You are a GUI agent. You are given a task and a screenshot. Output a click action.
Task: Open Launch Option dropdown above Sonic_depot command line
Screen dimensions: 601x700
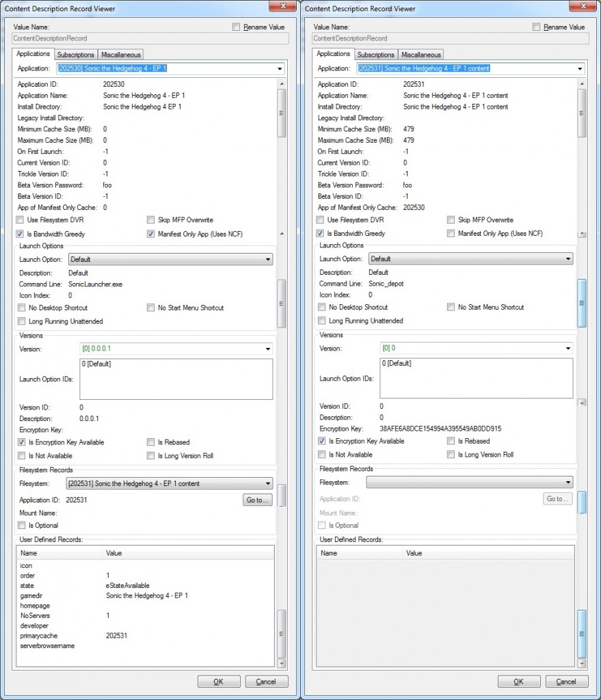567,259
